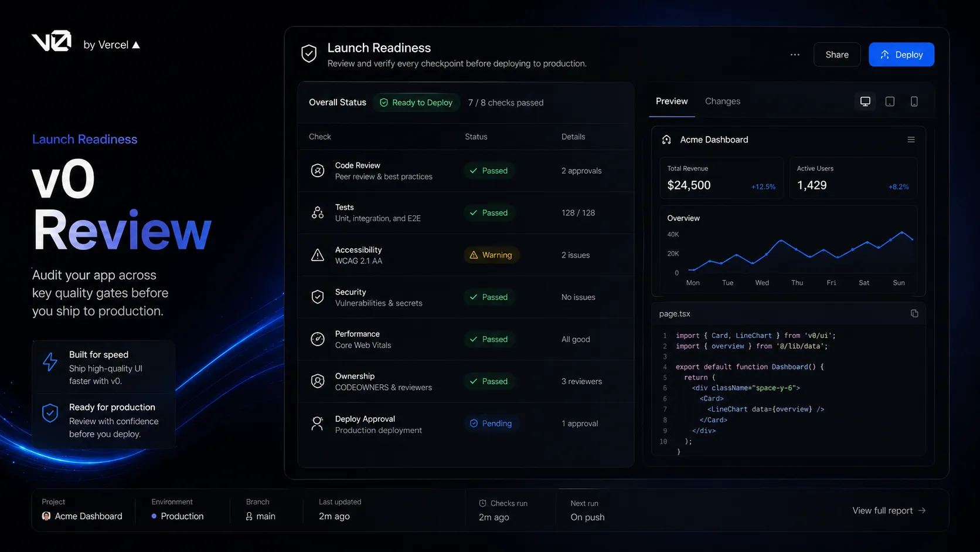
Task: Click the Status column header
Action: pyautogui.click(x=476, y=137)
